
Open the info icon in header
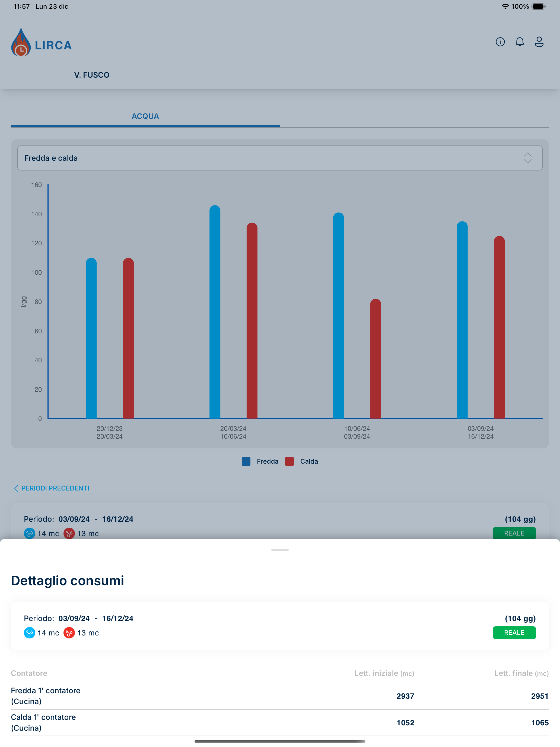[500, 42]
